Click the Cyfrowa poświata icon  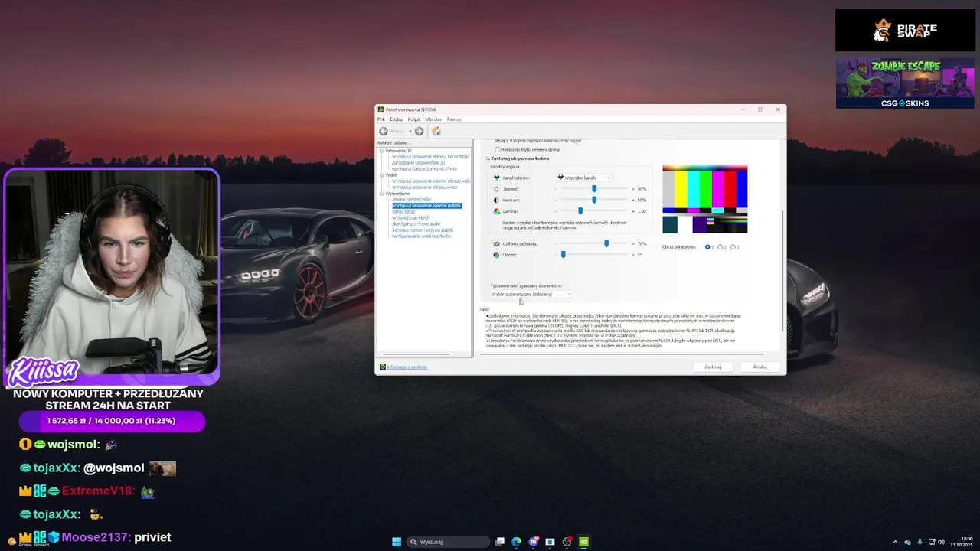pos(496,243)
